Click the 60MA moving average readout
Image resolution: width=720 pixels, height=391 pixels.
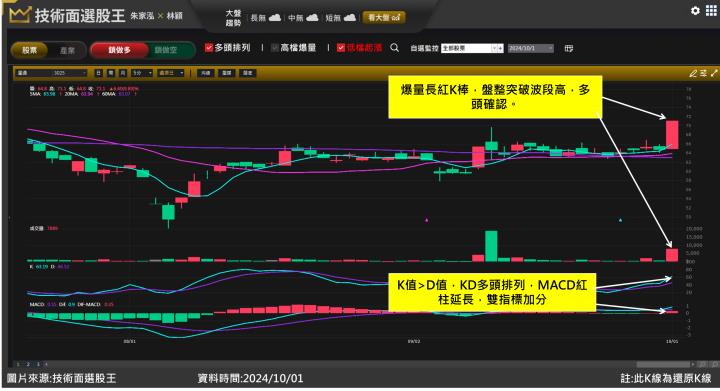point(120,94)
